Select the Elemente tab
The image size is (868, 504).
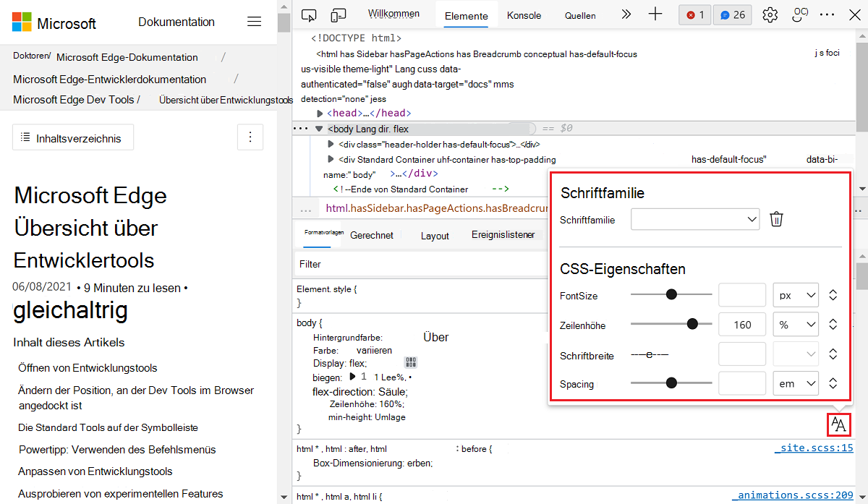tap(466, 16)
